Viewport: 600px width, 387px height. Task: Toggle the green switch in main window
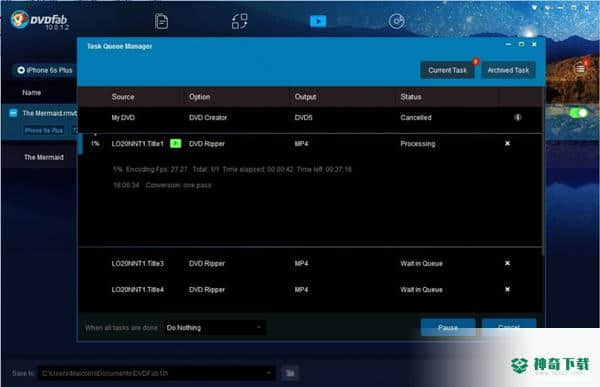pyautogui.click(x=578, y=113)
